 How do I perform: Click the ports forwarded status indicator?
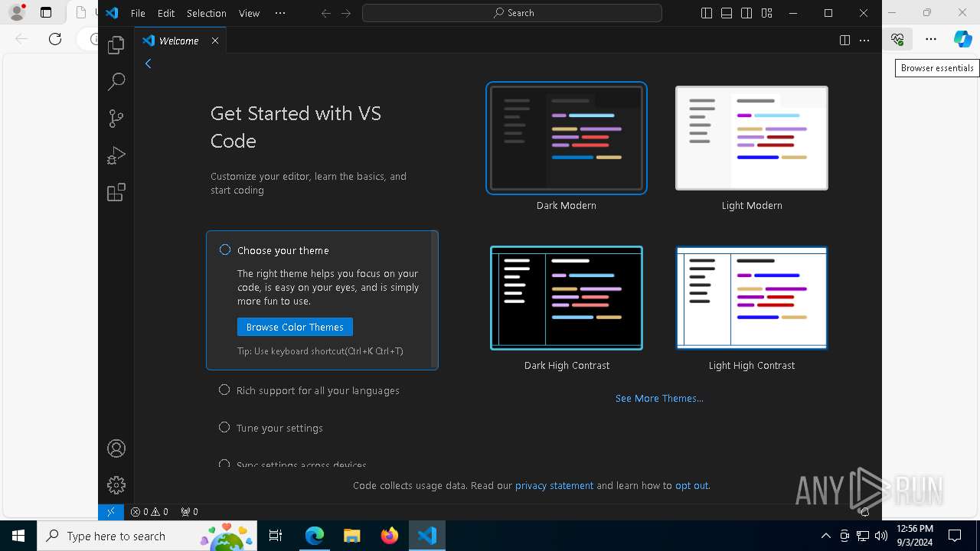189,512
